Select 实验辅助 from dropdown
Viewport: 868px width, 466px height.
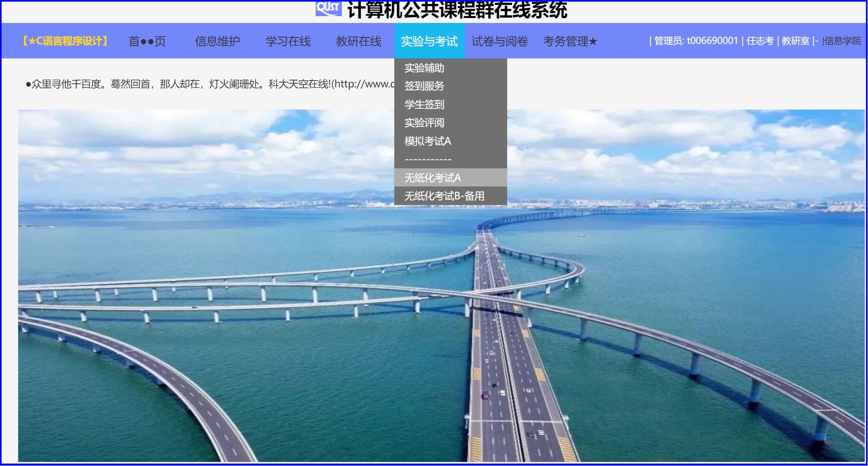tap(424, 68)
